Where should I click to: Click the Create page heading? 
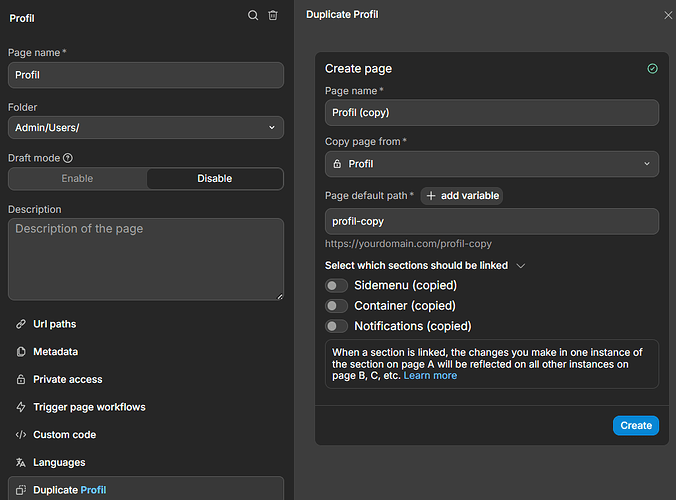(358, 69)
